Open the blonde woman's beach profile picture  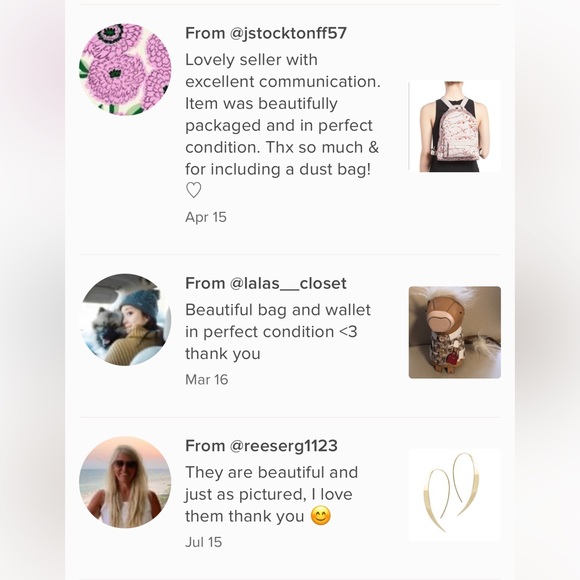125,482
